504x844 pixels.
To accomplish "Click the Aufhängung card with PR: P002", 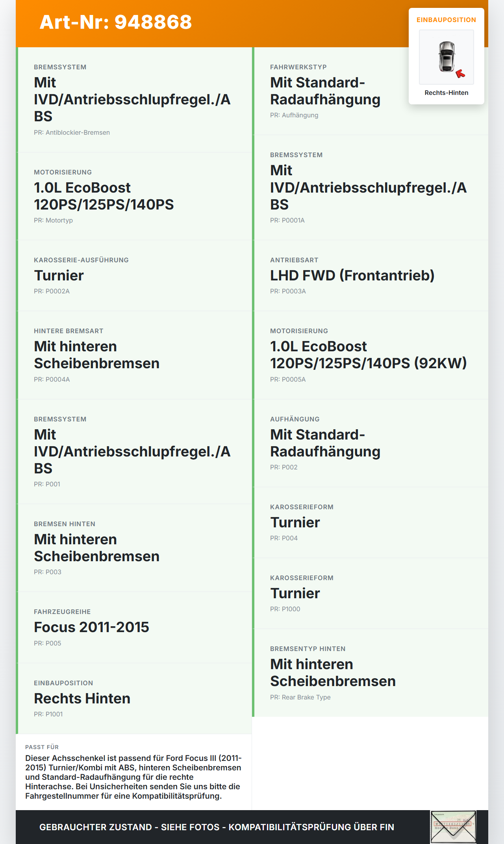I will click(370, 443).
